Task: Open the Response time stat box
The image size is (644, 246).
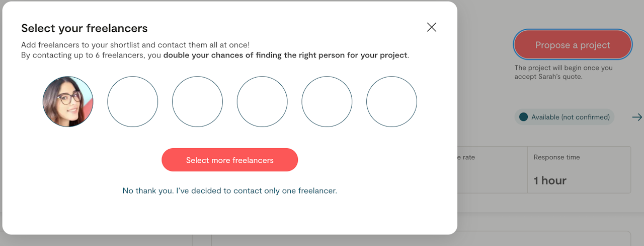Action: (579, 169)
